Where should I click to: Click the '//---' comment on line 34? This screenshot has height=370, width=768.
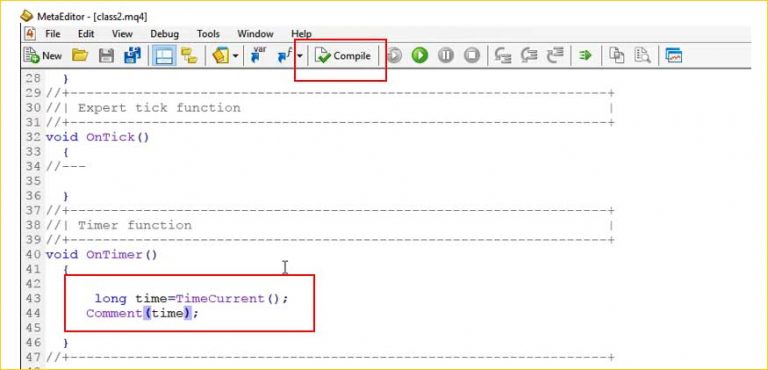(x=66, y=167)
